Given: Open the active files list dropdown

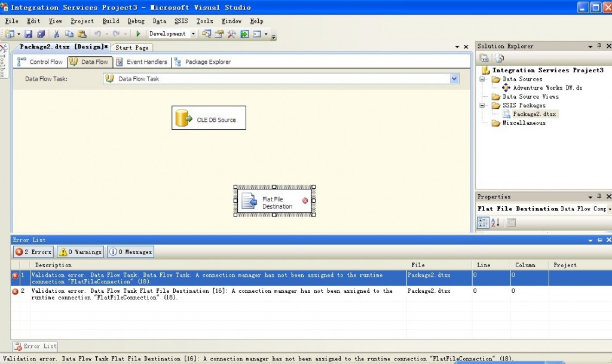Looking at the screenshot, I should (x=457, y=47).
